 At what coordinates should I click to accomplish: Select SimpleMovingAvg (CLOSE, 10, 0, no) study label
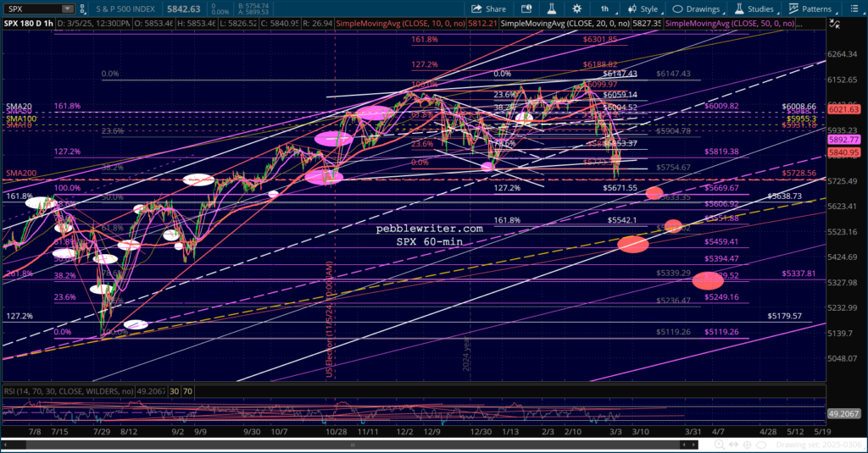(x=400, y=24)
